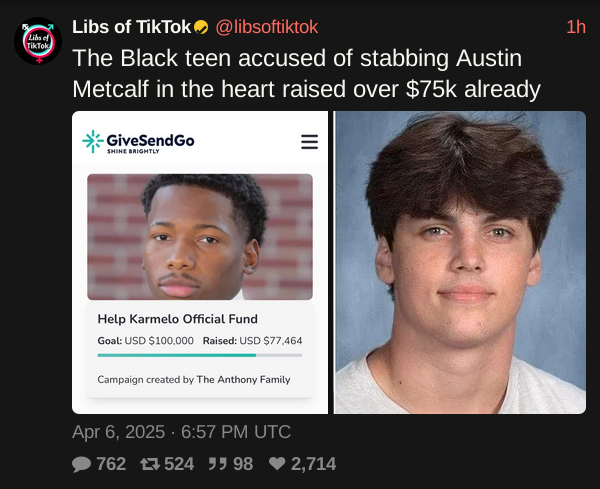Click the 762 replies count
This screenshot has height=489, width=600.
point(111,464)
